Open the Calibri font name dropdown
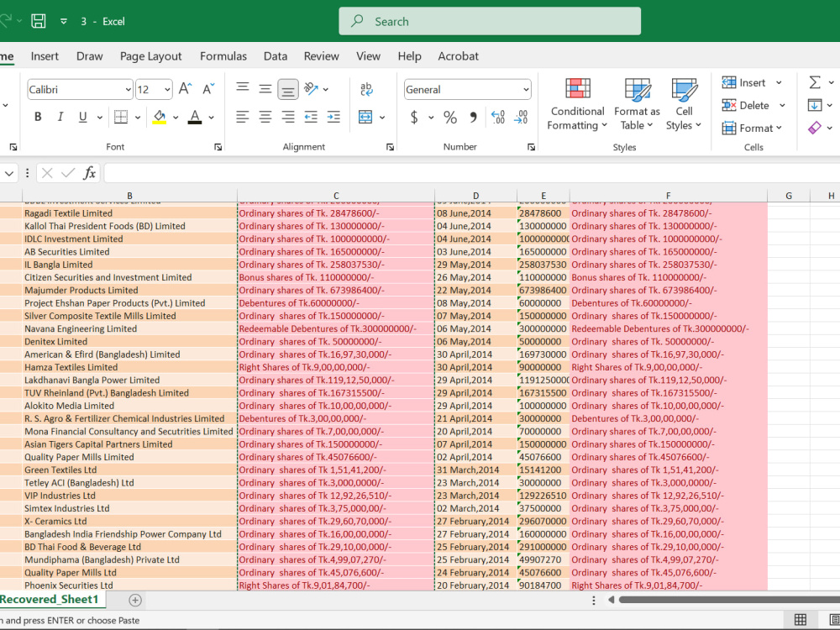 128,90
